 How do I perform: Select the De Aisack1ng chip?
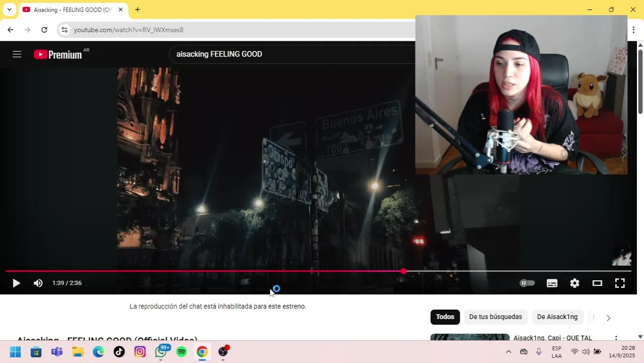pos(557,317)
